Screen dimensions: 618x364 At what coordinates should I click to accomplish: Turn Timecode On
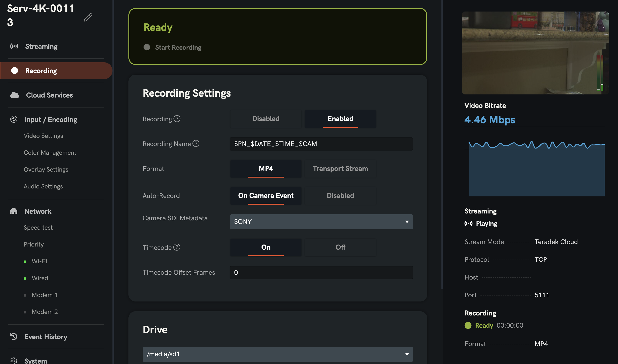[x=266, y=247]
